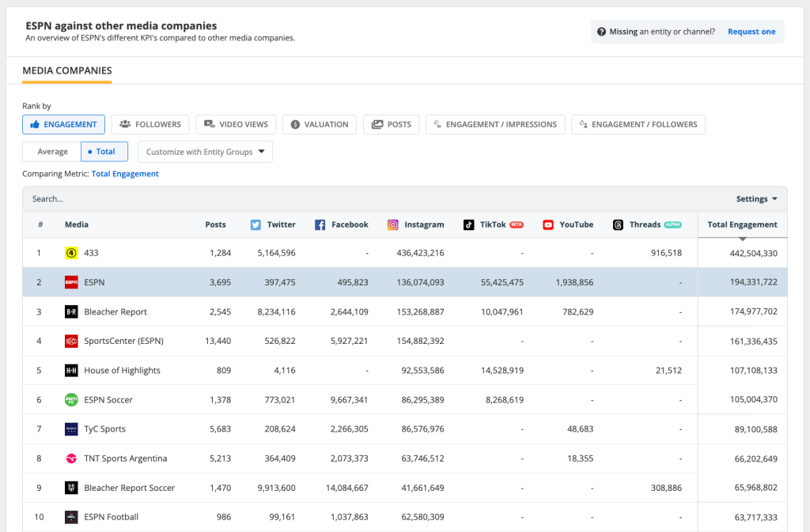Sort by Facebook column label
This screenshot has width=810, height=532.
click(350, 224)
